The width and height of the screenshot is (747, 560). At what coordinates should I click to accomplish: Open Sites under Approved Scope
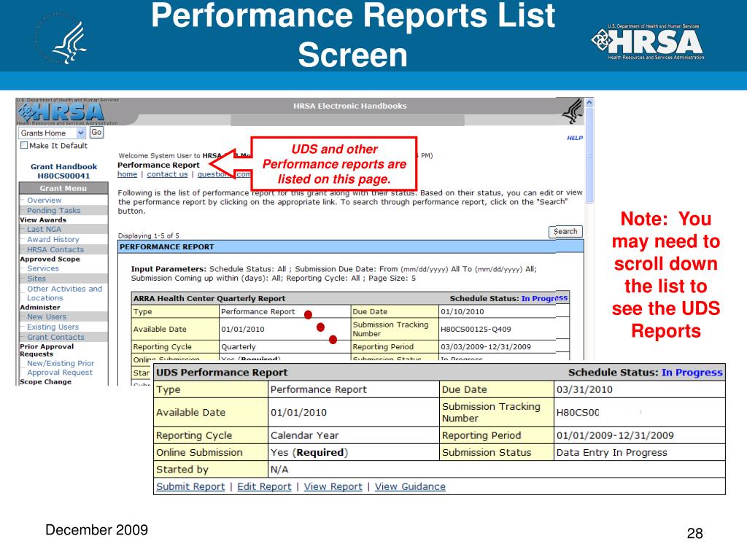point(36,279)
